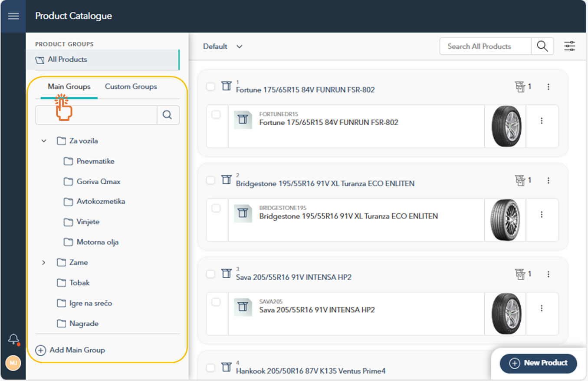Click the plus icon beside Add Main Group
588x381 pixels.
[41, 350]
